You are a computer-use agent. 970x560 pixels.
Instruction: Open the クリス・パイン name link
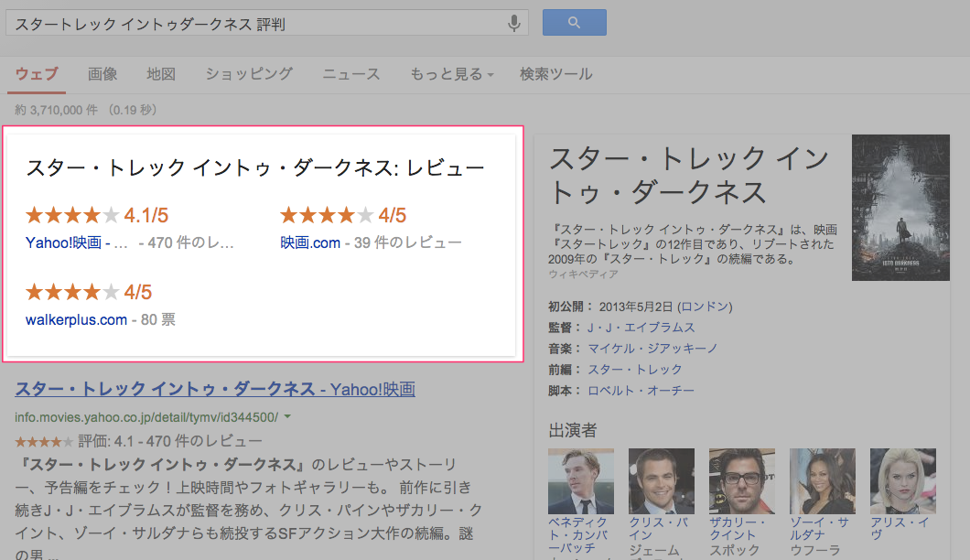click(x=659, y=529)
